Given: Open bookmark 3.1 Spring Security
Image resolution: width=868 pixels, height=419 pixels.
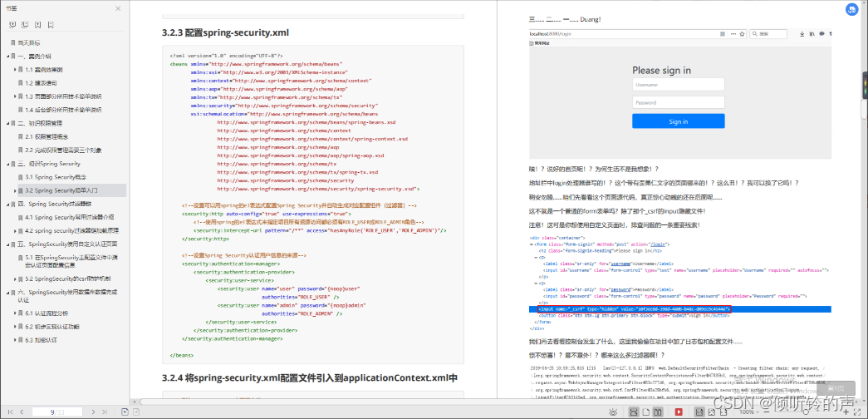Looking at the screenshot, I should click(x=56, y=177).
